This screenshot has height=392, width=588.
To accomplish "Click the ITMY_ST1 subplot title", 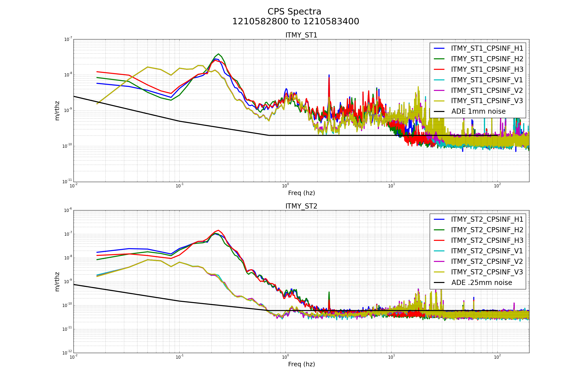I will pyautogui.click(x=301, y=35).
